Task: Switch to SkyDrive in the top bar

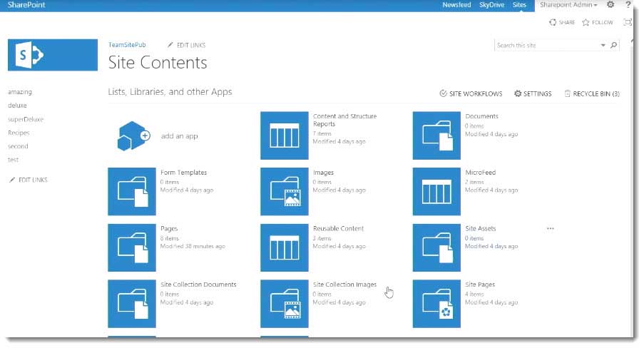Action: (493, 5)
